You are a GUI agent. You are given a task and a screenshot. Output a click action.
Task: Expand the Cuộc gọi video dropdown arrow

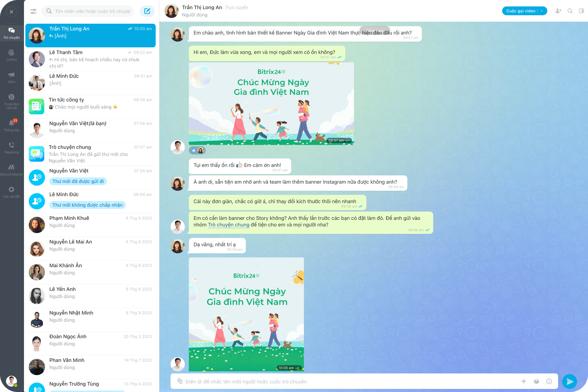542,11
